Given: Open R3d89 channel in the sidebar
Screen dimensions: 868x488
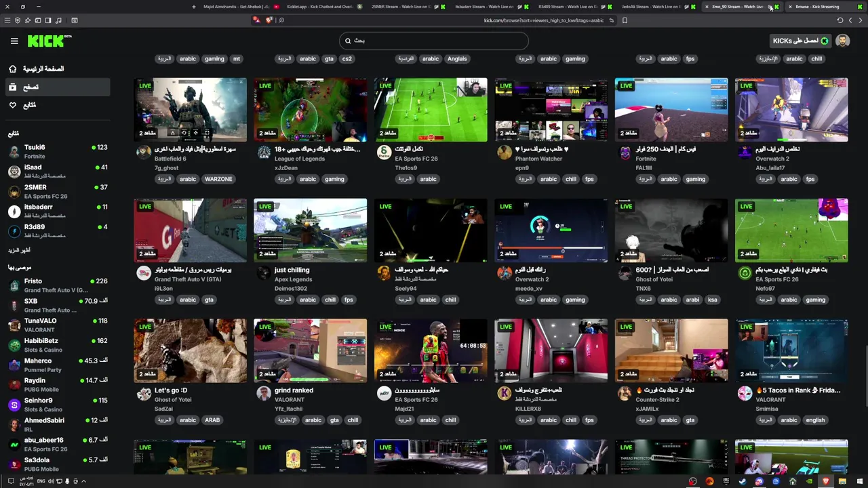Looking at the screenshot, I should (58, 231).
